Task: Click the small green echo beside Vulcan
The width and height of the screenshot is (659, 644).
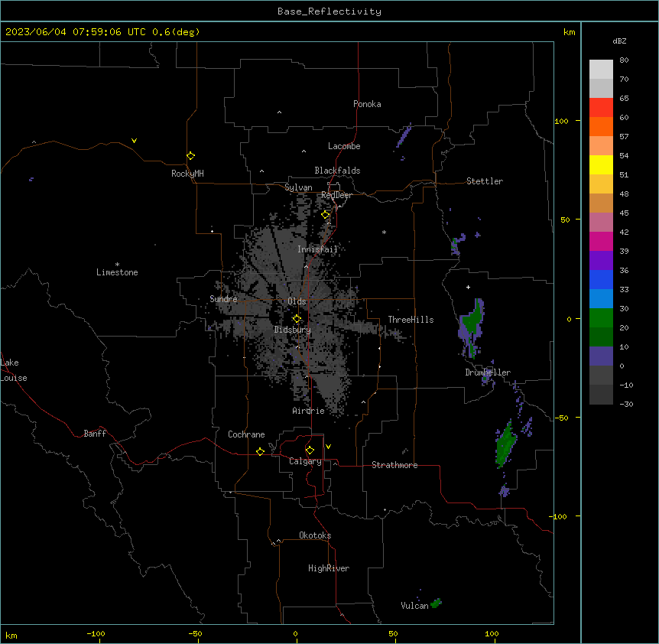Action: pos(437,603)
